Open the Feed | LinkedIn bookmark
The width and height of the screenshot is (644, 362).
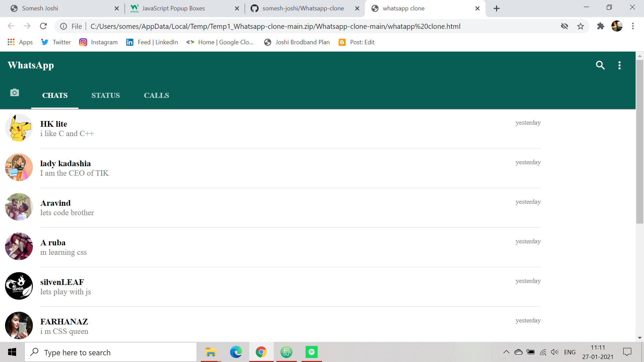click(152, 42)
